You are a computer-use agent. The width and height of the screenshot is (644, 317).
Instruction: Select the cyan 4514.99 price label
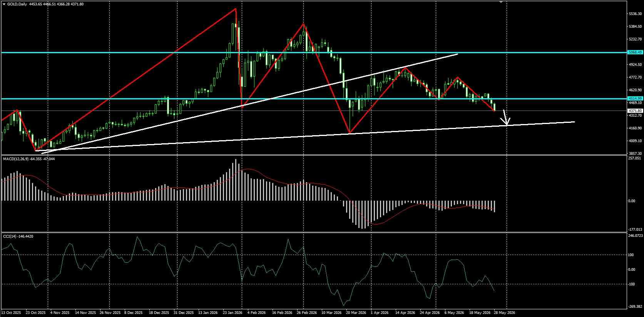click(x=635, y=99)
